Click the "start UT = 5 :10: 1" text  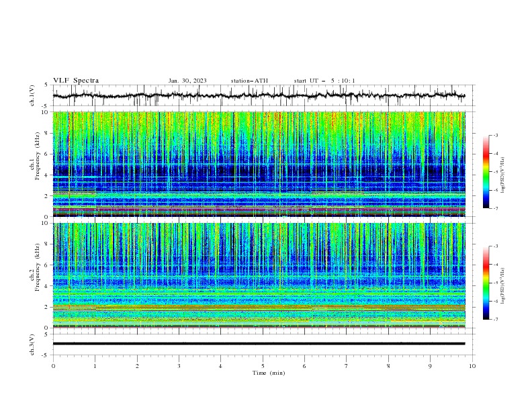324,81
